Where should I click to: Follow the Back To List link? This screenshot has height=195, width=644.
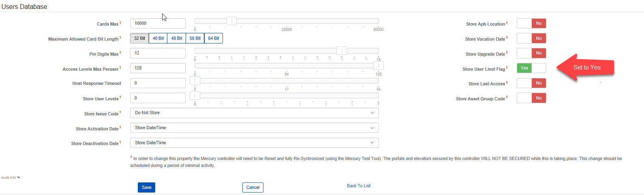pos(359,186)
